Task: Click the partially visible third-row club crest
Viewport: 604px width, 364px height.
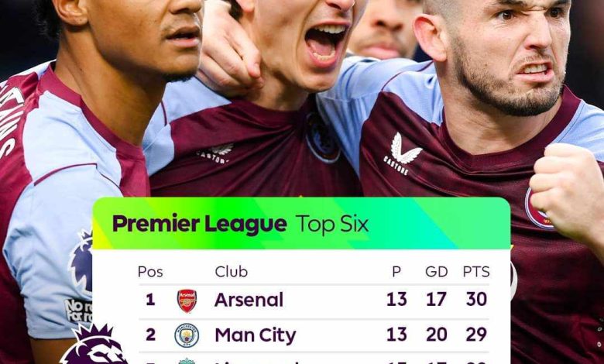Action: click(x=187, y=360)
